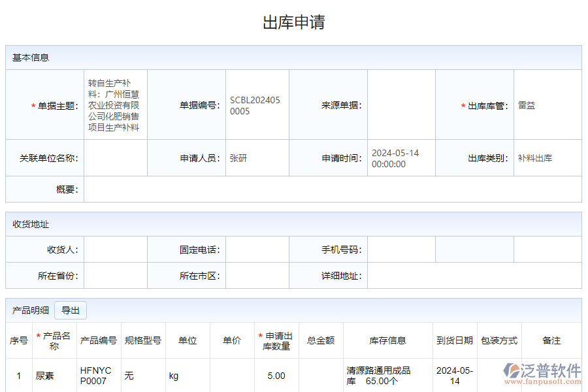Select the 出库库管 value 雷益
The height and width of the screenshot is (392, 588).
(527, 105)
